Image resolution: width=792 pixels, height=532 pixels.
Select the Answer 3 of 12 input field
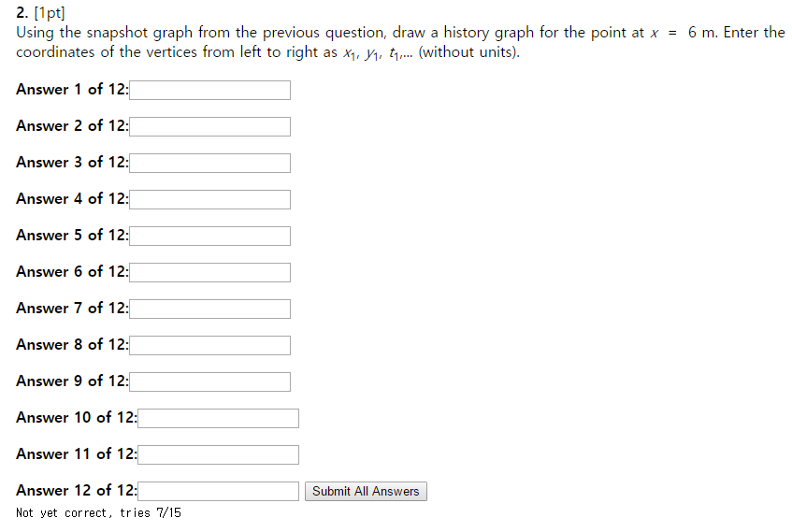(x=210, y=163)
